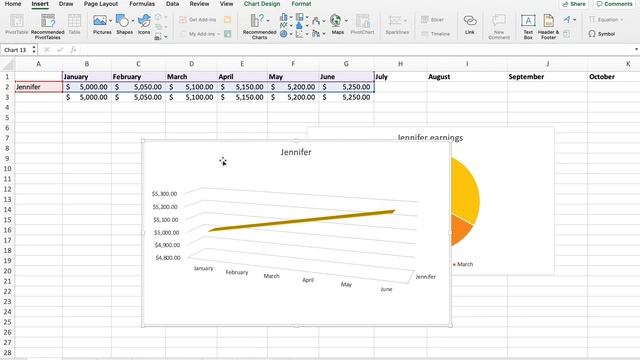Select the Jennifer earnings pie chart title
Screen dimensions: 640x360
[430, 138]
